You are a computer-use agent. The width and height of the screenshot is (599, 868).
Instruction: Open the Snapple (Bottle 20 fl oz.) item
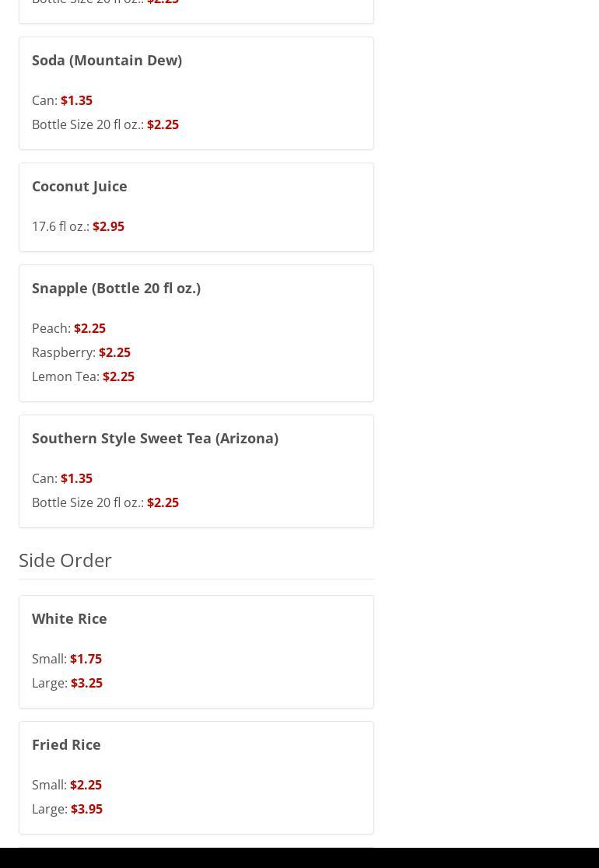116,288
